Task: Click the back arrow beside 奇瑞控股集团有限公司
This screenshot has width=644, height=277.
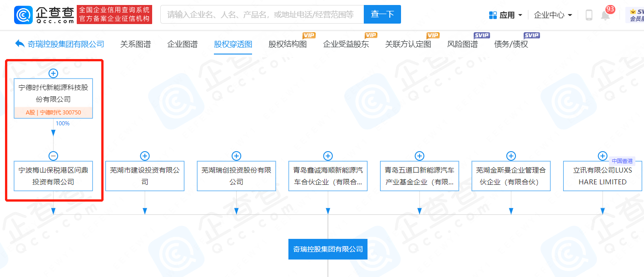Action: coord(20,44)
